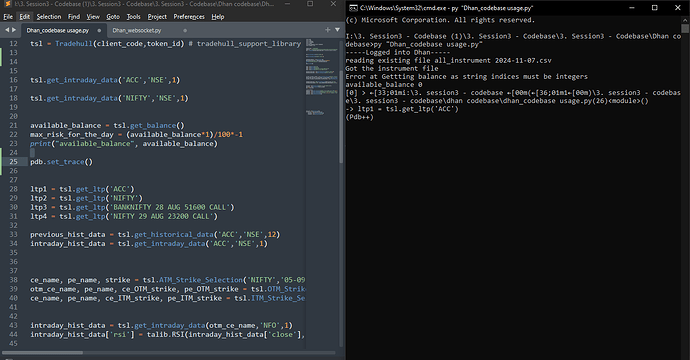This screenshot has height=360, width=690.
Task: Click the print available_balance line
Action: tap(124, 143)
